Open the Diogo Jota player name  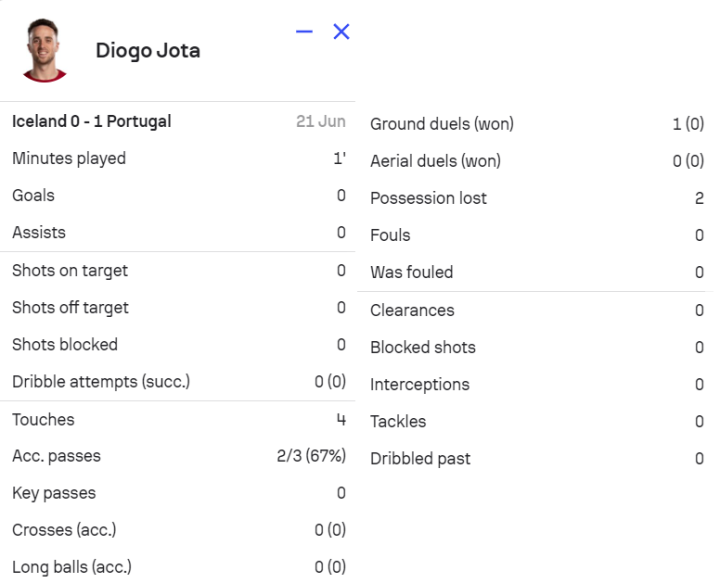(x=147, y=50)
